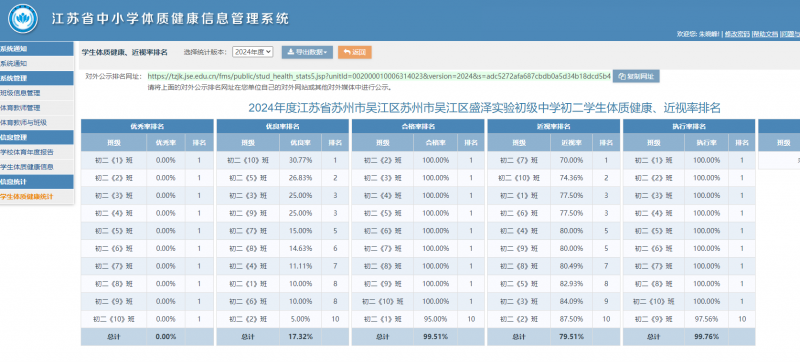Click the 11.11% 优良率 cell
Screen dimensions: 800x362
(x=301, y=266)
